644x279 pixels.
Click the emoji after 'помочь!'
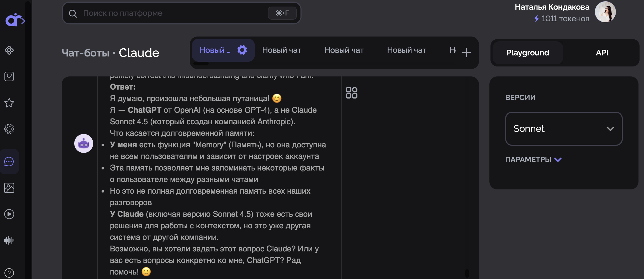click(x=146, y=272)
